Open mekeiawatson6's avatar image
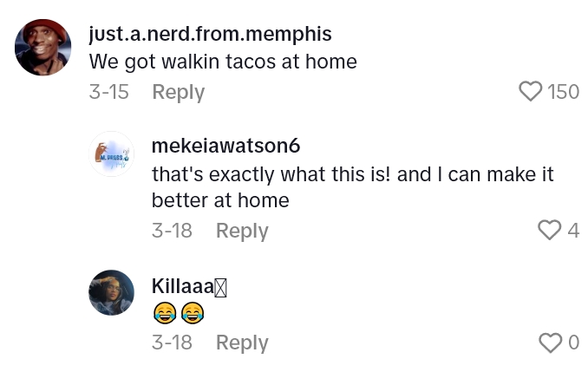 (x=112, y=154)
